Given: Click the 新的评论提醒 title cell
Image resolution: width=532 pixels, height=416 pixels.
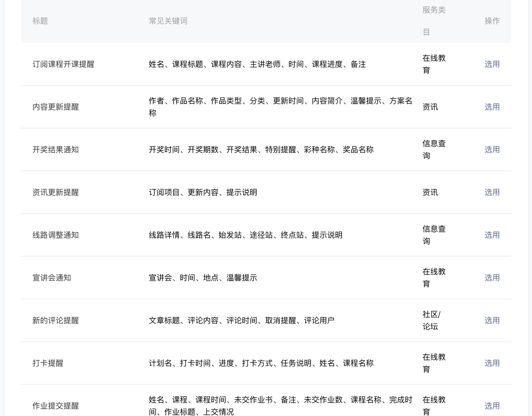Looking at the screenshot, I should (x=55, y=320).
